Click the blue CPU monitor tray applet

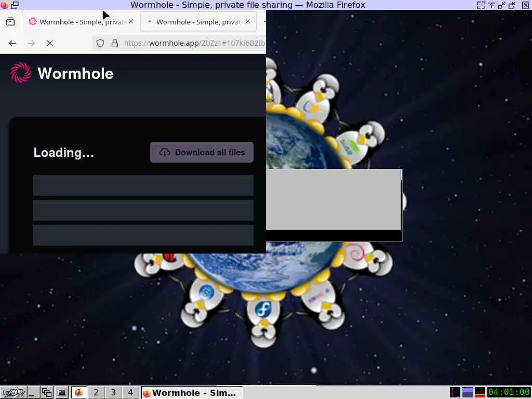(467, 392)
